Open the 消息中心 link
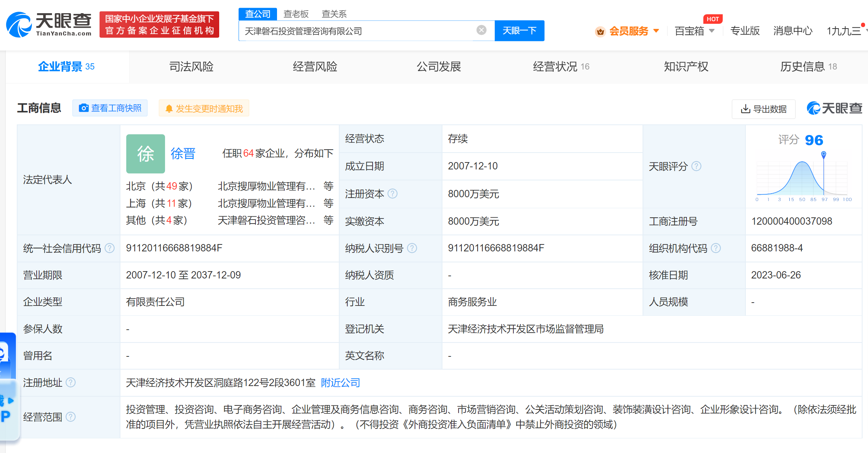The image size is (868, 453). click(793, 31)
